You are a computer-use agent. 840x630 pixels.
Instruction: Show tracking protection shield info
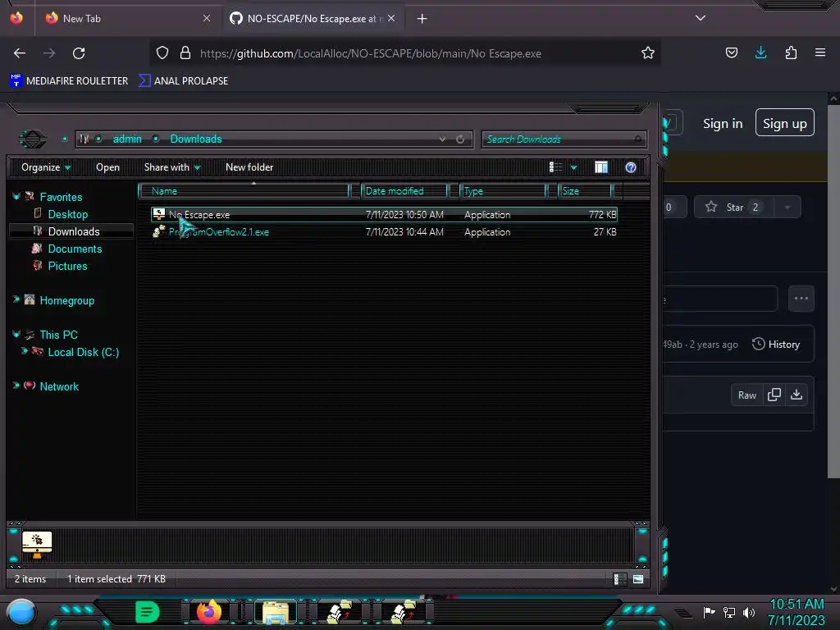(x=162, y=53)
